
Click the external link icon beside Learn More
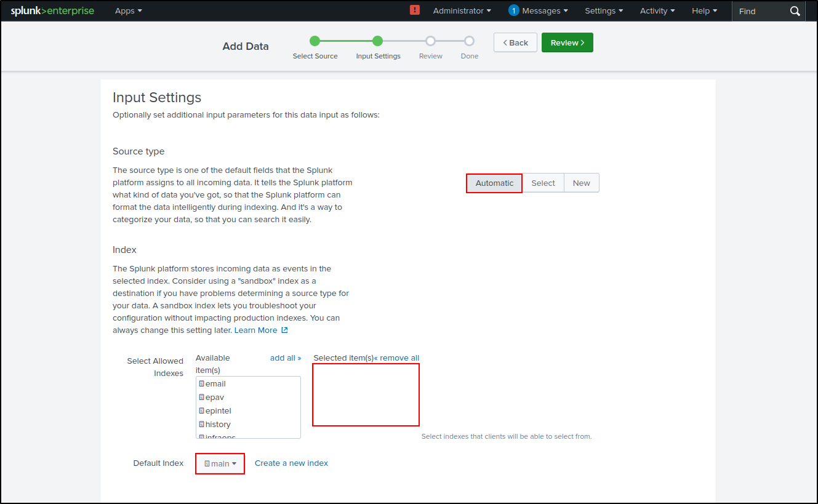pos(284,329)
